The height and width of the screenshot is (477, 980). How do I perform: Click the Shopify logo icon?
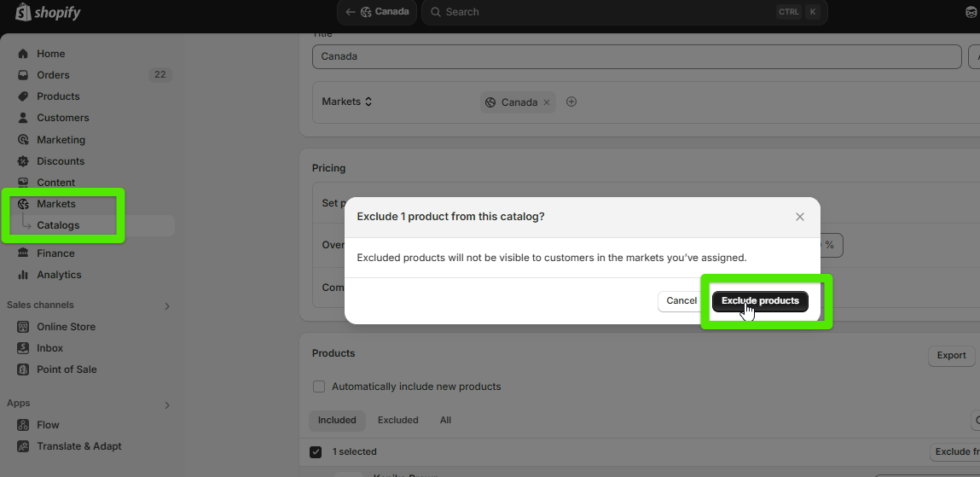pyautogui.click(x=23, y=12)
